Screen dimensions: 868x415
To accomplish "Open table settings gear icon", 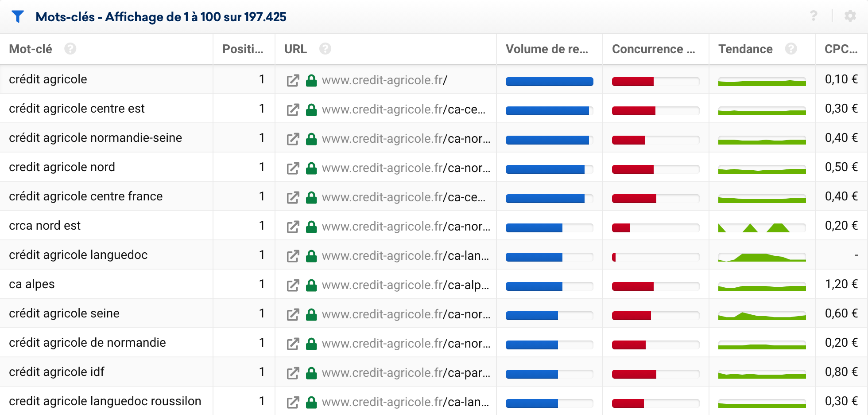I will (850, 16).
